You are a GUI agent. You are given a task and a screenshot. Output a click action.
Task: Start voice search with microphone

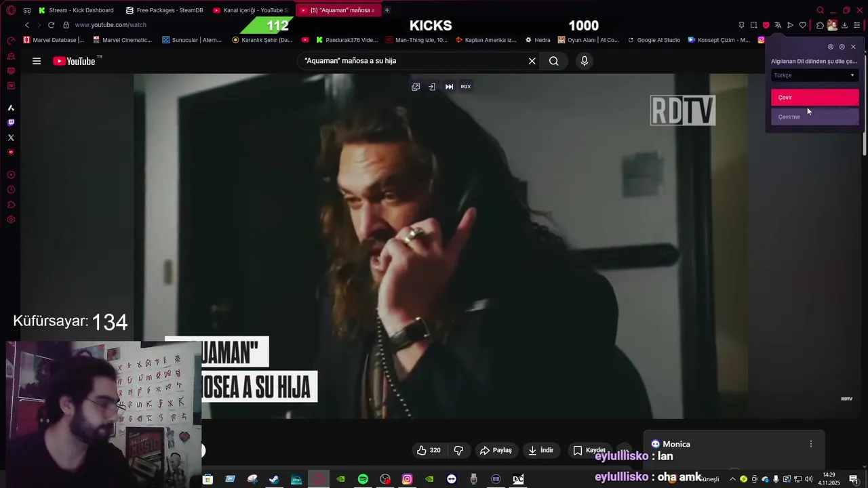[x=585, y=61]
